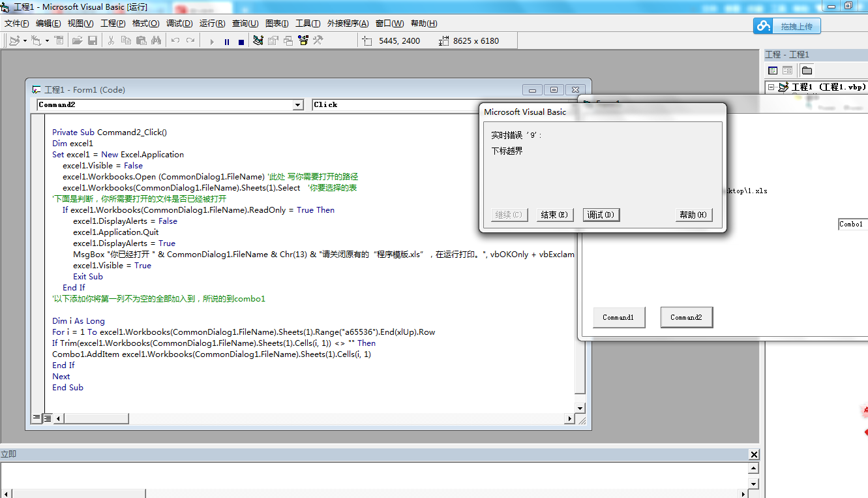This screenshot has height=498, width=868.
Task: Open the Toolbox hammer-and-wrench icon
Action: pos(318,40)
